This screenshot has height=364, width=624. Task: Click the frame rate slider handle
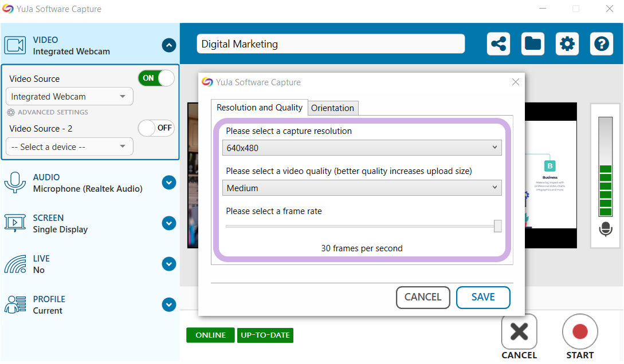pyautogui.click(x=498, y=226)
